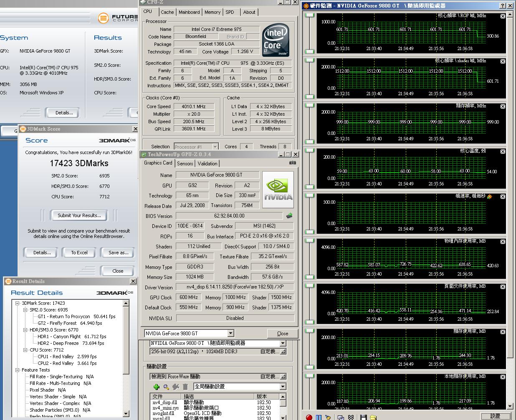Collapse the Feature Tests tree node
The width and height of the screenshot is (516, 420).
pyautogui.click(x=18, y=370)
